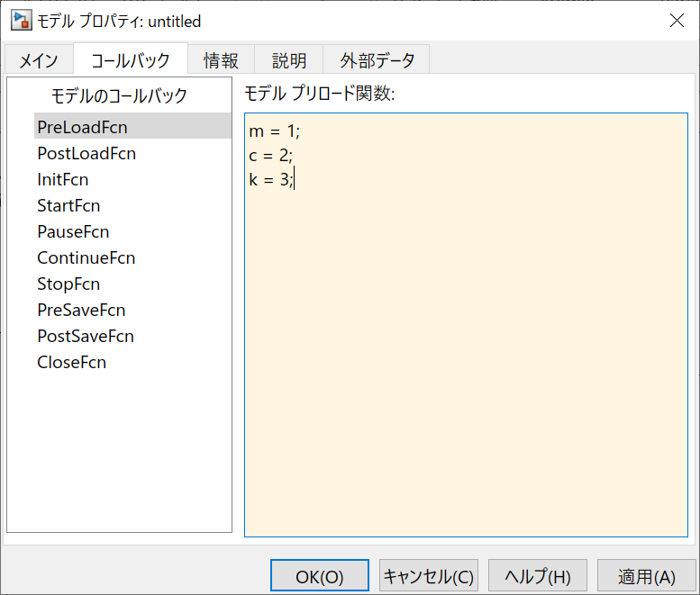Select PauseFcn callback entry

click(73, 231)
